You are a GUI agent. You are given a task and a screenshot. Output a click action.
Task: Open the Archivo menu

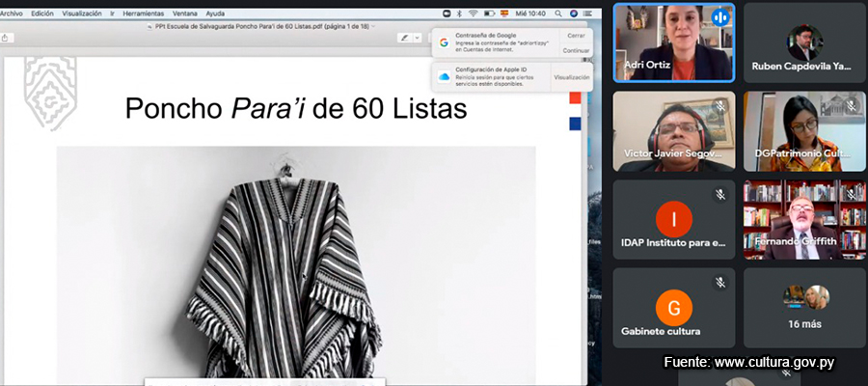[x=11, y=14]
